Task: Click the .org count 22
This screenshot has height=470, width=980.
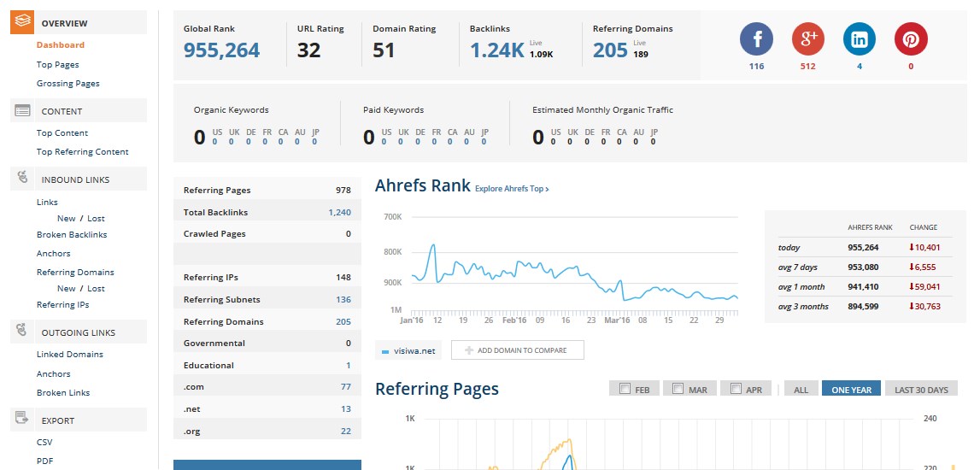Action: (x=346, y=431)
